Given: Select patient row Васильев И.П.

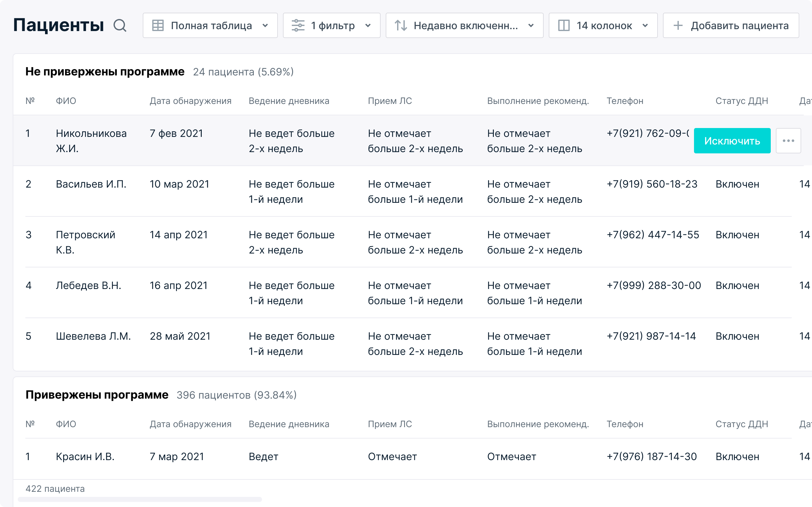Looking at the screenshot, I should pos(91,184).
